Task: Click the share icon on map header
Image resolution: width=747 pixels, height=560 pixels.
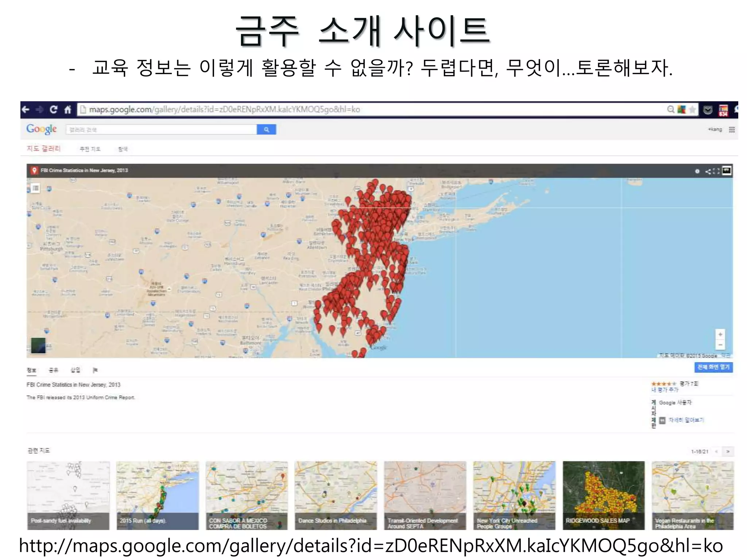Action: pos(708,171)
